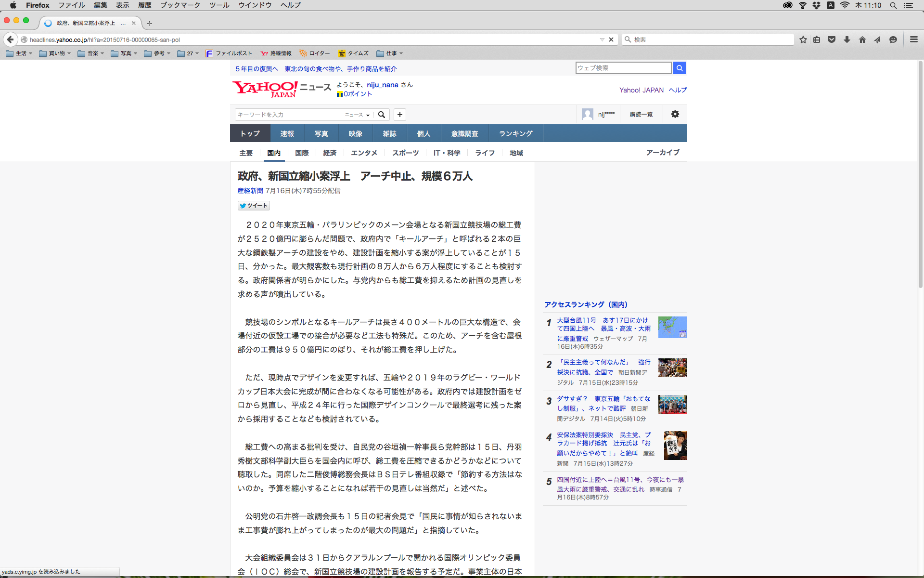The height and width of the screenshot is (578, 924).
Task: Open the URL bar history dropdown arrow
Action: click(x=602, y=39)
